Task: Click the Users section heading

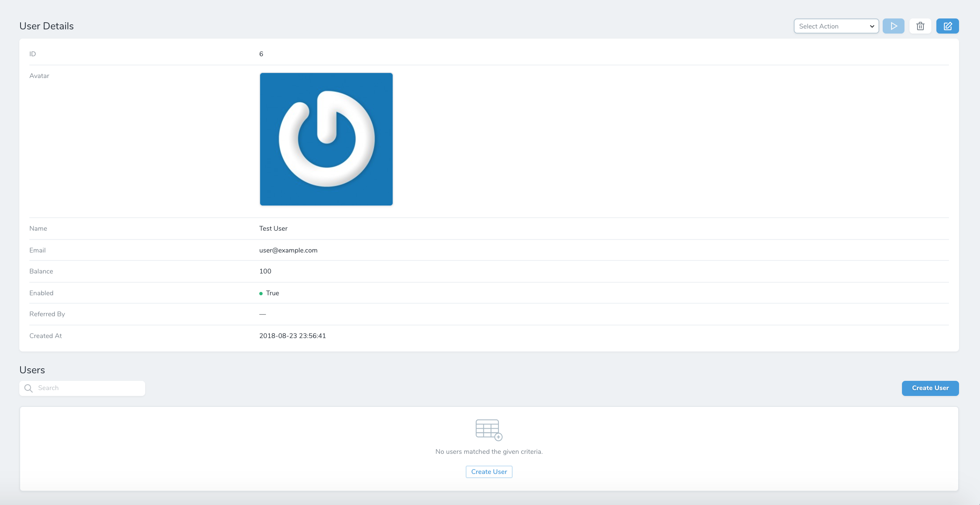Action: [x=32, y=370]
